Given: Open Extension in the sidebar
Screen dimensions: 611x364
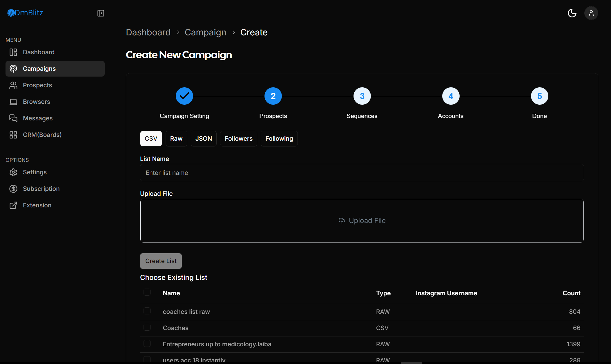Looking at the screenshot, I should point(55,205).
